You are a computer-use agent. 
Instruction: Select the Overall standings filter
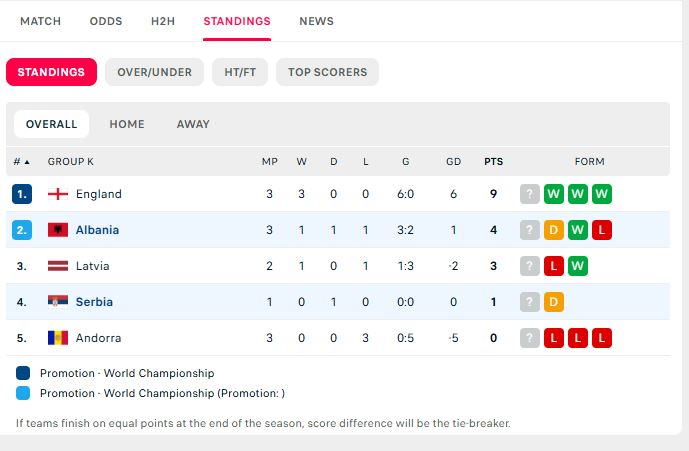pyautogui.click(x=51, y=124)
